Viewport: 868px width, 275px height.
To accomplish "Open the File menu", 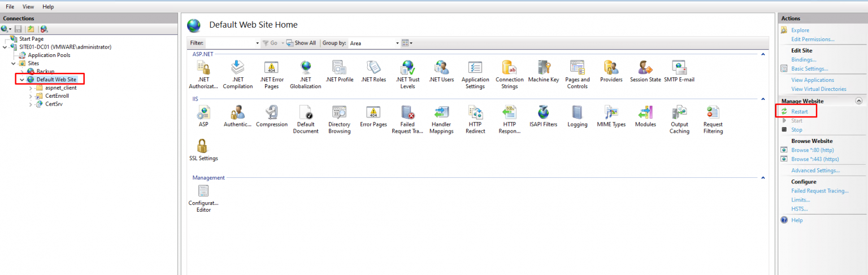I will [10, 7].
